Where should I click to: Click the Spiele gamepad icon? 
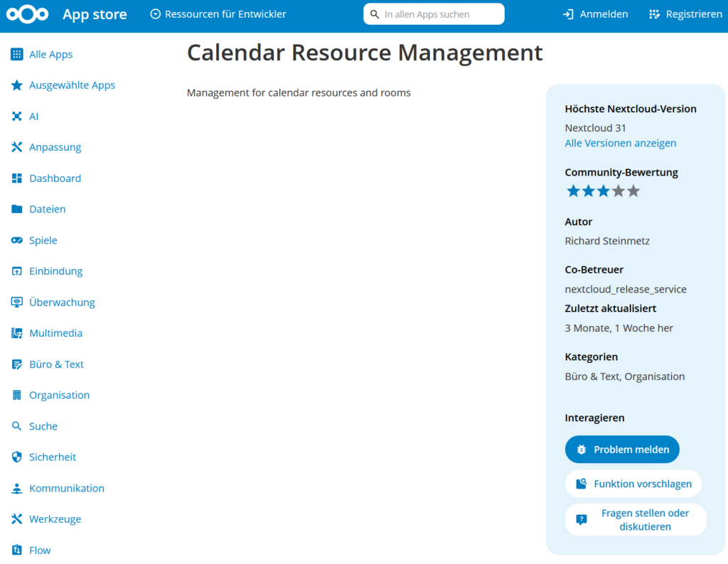[x=17, y=240]
